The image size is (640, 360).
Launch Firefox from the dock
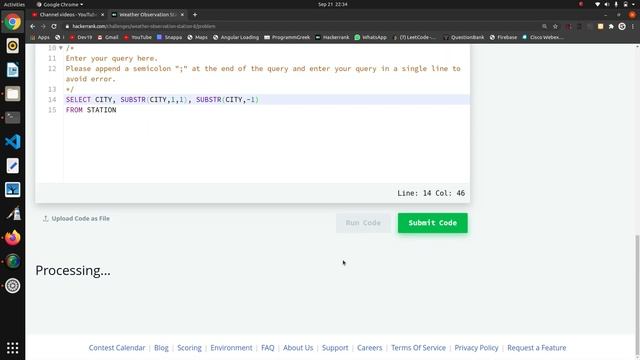(x=13, y=238)
